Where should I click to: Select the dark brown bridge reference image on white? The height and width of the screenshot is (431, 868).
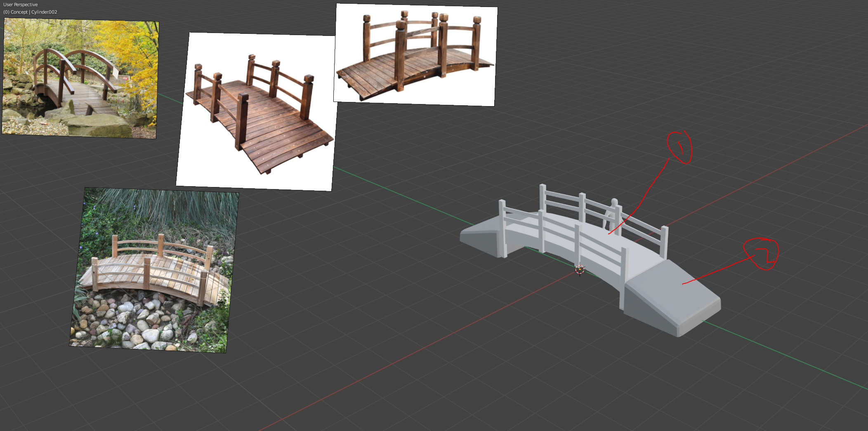257,111
